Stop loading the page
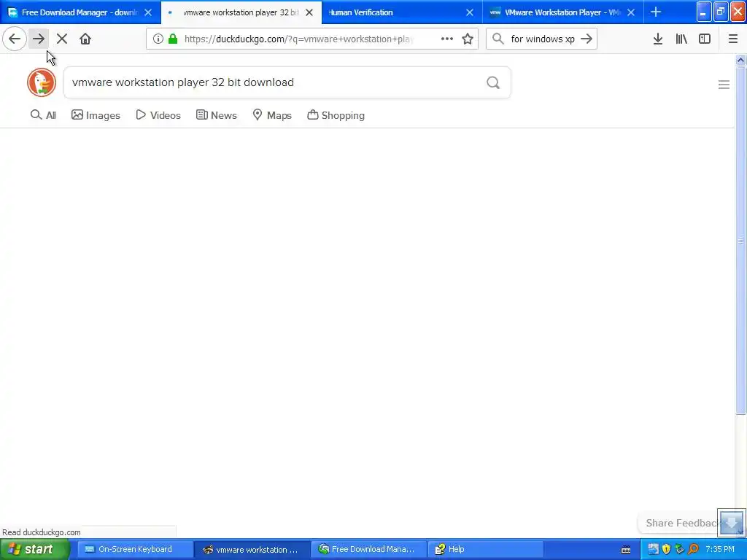747x560 pixels. point(62,39)
